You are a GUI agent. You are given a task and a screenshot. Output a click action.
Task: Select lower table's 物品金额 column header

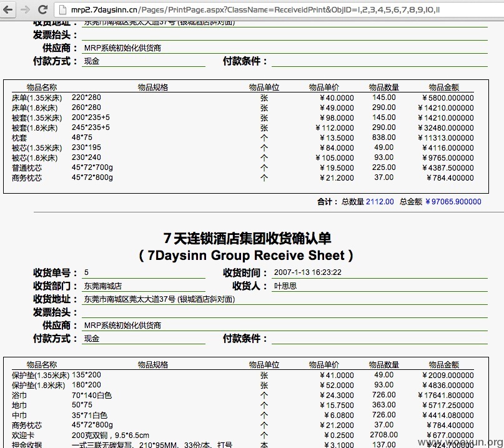coord(443,364)
